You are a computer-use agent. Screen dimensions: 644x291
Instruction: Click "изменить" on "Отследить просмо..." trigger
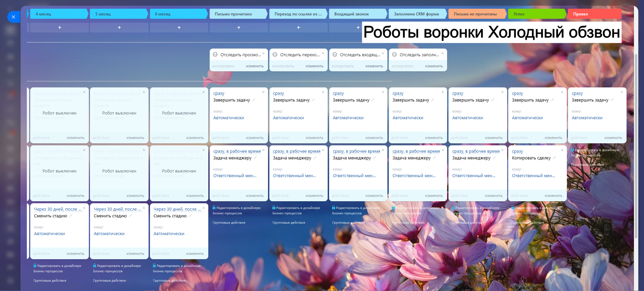coord(255,66)
